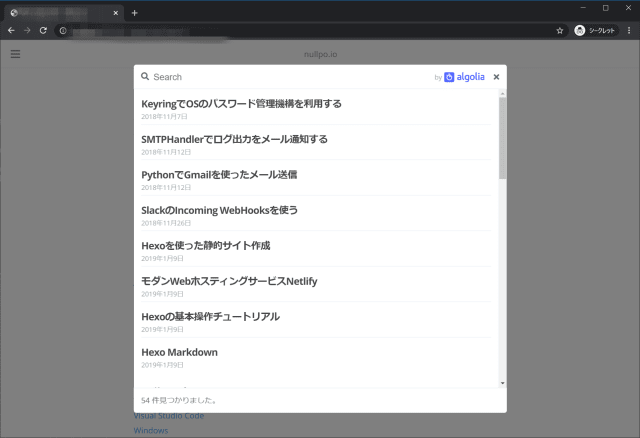
Task: Close the search popup with the X
Action: (x=496, y=77)
